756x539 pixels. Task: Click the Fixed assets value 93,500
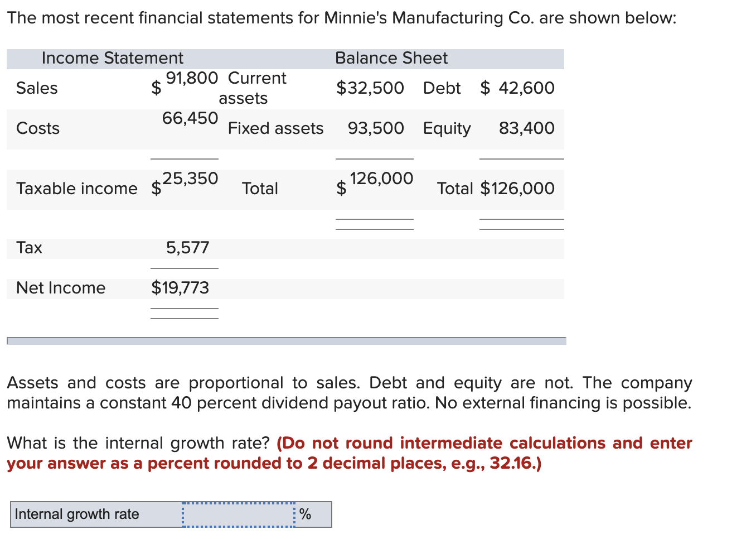[x=376, y=128]
